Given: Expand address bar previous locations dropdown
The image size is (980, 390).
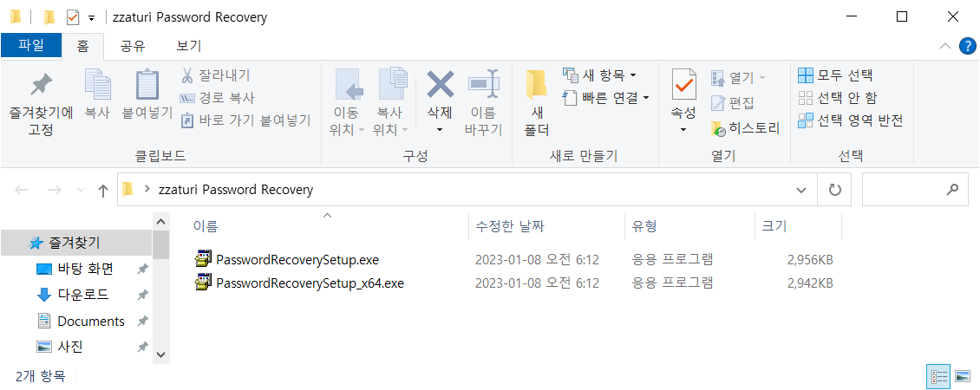Looking at the screenshot, I should coord(802,190).
